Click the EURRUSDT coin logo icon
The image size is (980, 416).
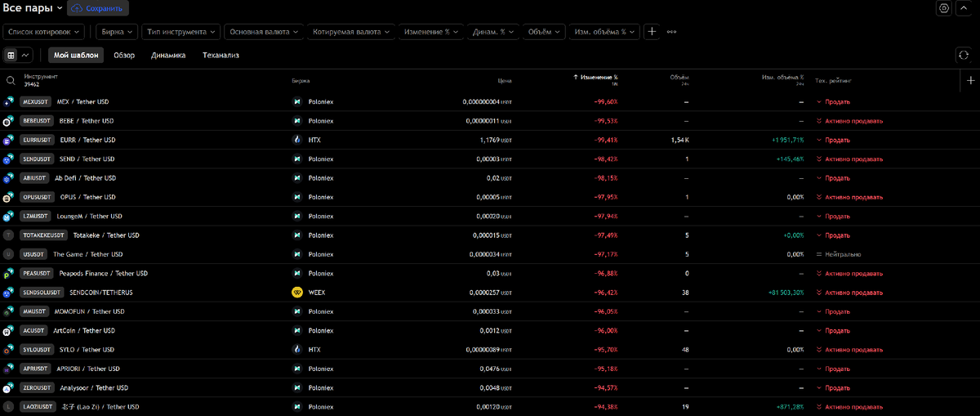coord(9,140)
